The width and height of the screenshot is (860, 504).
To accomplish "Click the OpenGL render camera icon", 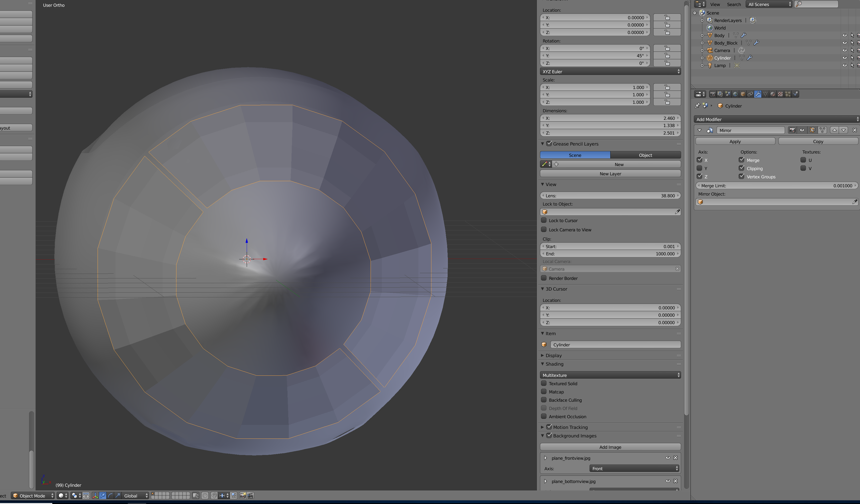I will click(243, 495).
